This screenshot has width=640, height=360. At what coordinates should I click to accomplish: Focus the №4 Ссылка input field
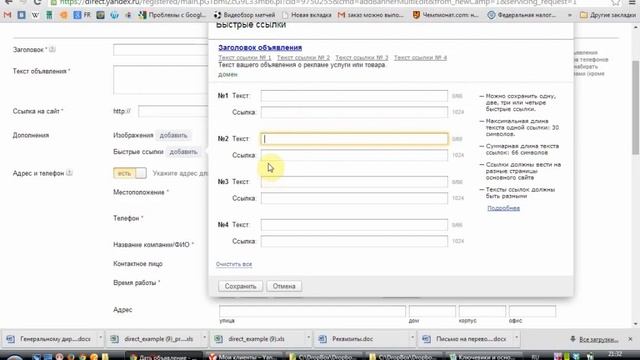(x=354, y=241)
